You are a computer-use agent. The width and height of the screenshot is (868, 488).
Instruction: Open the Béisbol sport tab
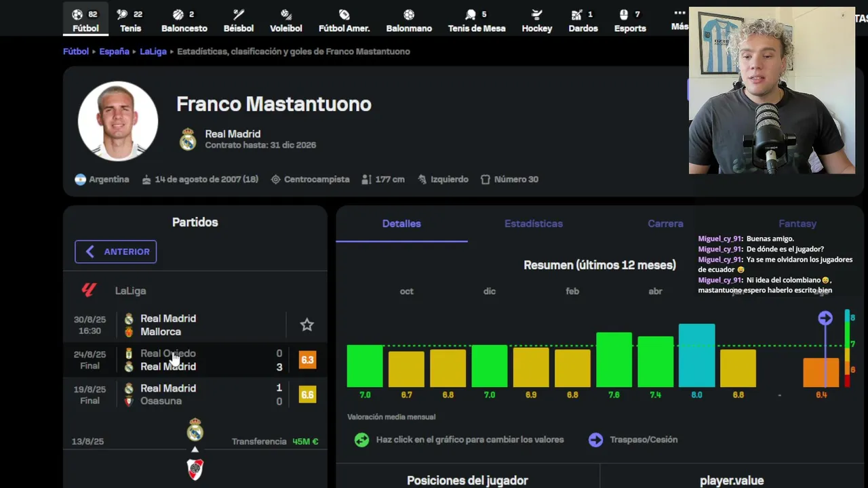pyautogui.click(x=238, y=21)
